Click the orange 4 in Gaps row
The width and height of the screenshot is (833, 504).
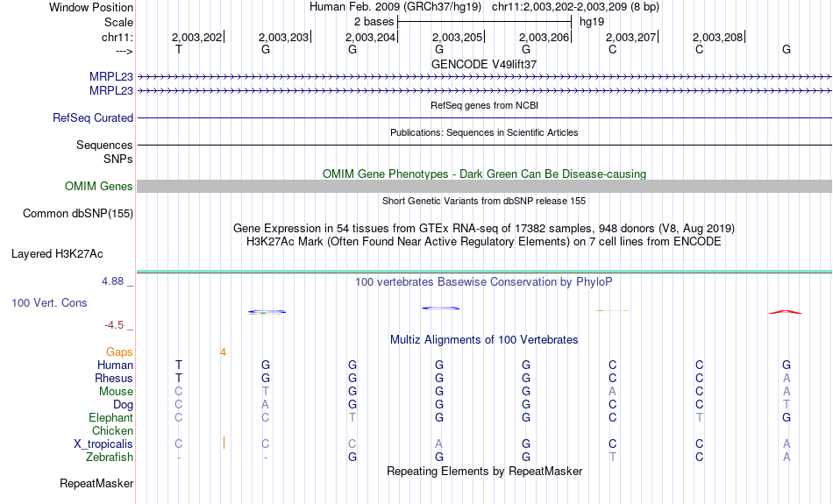[x=223, y=352]
